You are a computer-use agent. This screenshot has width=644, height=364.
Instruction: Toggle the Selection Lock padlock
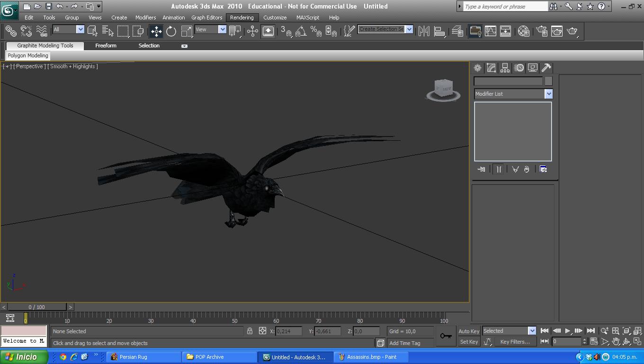(x=250, y=331)
